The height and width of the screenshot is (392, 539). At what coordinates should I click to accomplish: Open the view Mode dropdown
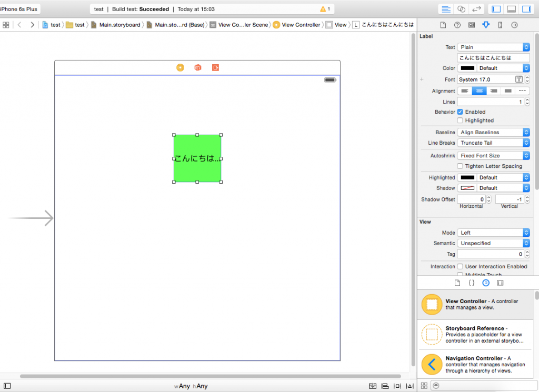tap(493, 233)
